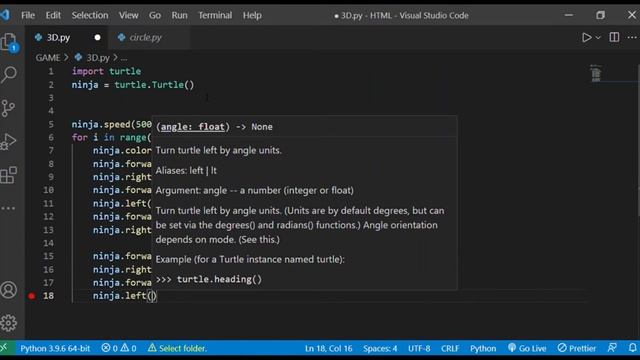Screen dimensions: 640x360
Task: Open the Extensions view
Action: pyautogui.click(x=9, y=175)
